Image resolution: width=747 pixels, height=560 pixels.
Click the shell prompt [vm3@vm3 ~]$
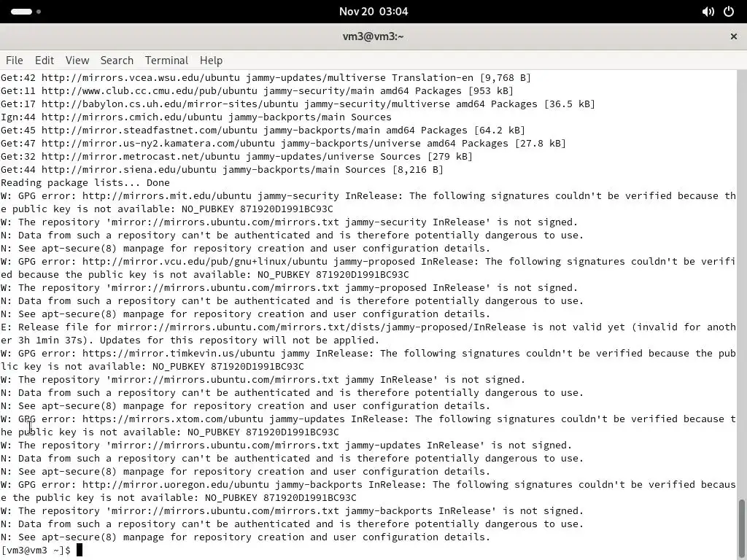pos(36,551)
